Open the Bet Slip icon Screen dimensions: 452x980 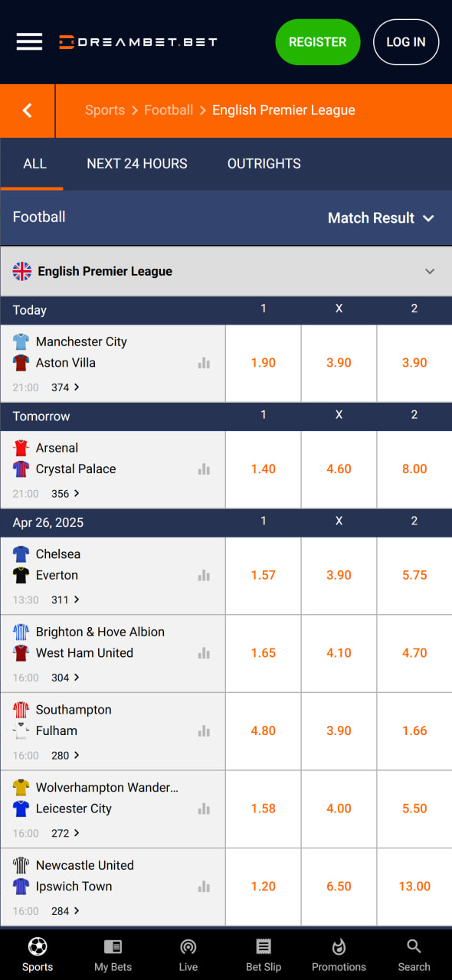tap(264, 947)
